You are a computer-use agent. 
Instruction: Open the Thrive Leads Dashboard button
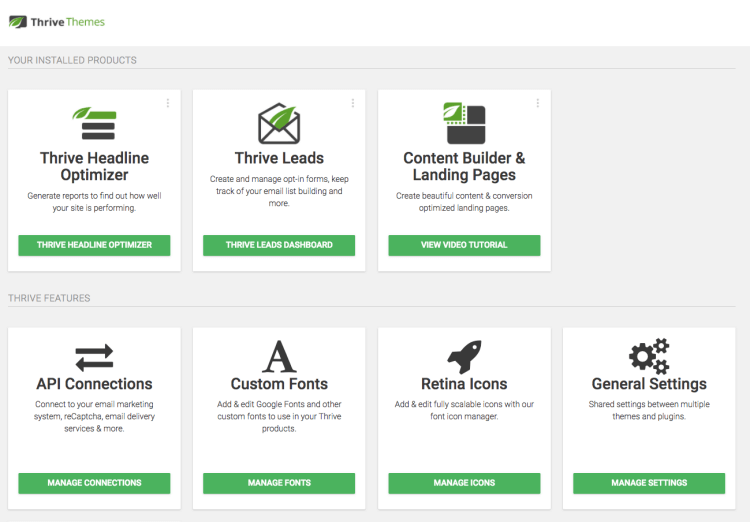point(279,245)
